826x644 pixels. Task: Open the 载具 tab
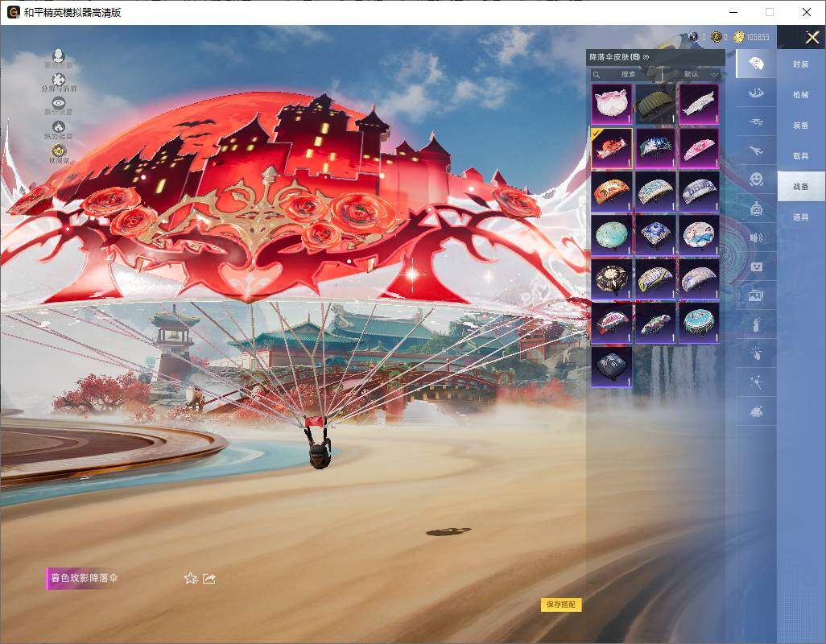pos(800,156)
